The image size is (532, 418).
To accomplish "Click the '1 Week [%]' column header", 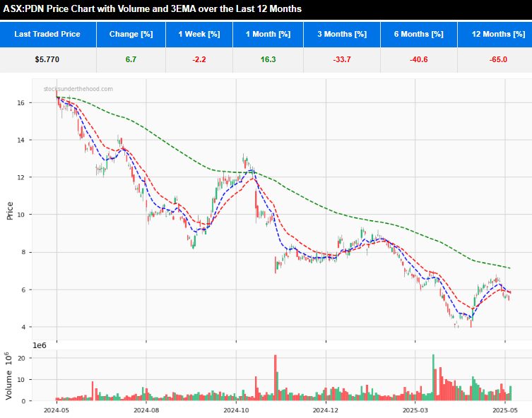I will coord(199,34).
